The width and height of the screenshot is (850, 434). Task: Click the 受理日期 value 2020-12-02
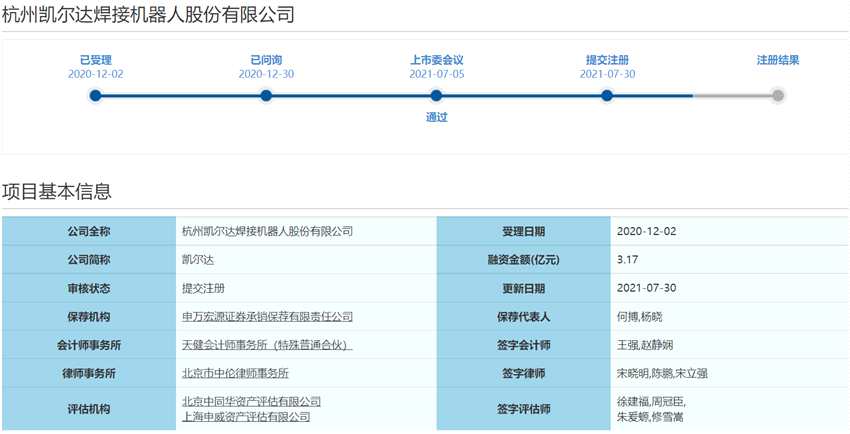click(x=646, y=231)
